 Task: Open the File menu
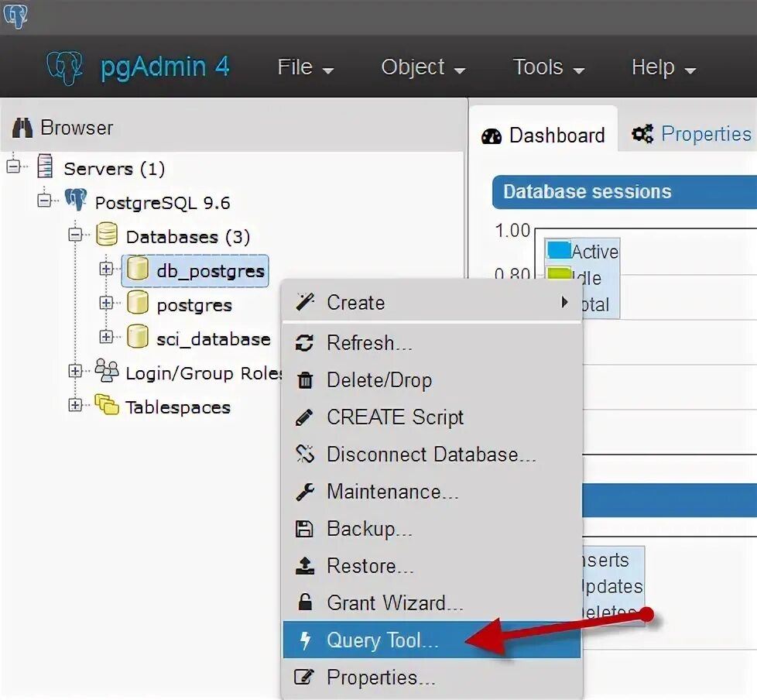coord(305,67)
